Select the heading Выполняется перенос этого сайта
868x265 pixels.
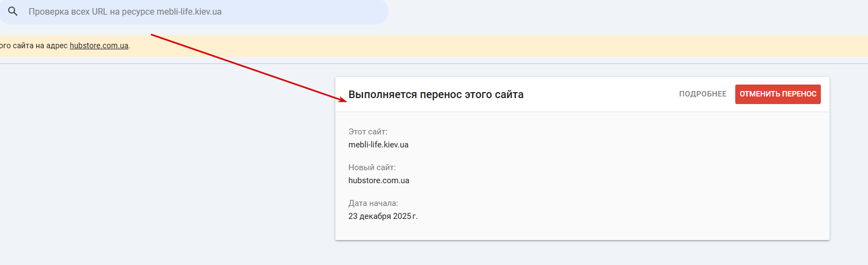(x=436, y=94)
